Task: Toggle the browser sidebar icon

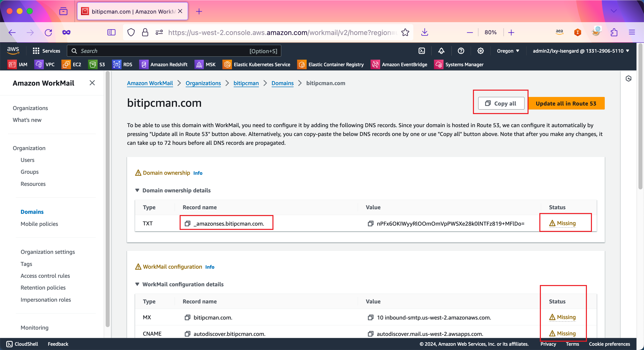Action: pos(111,32)
